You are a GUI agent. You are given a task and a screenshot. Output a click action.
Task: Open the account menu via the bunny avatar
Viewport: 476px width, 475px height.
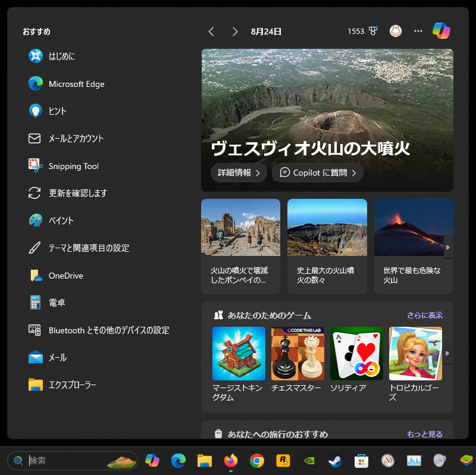point(396,31)
